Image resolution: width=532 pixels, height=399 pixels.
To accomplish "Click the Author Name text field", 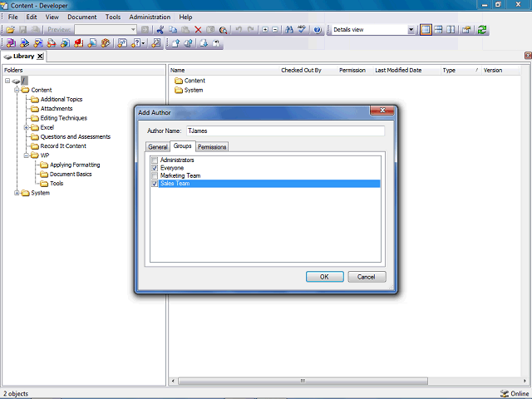I will coord(285,131).
